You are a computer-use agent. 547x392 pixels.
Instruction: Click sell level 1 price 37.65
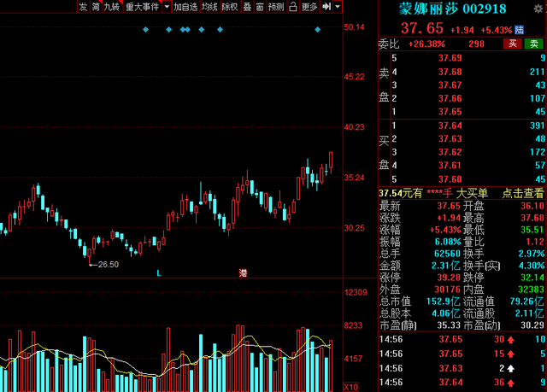tap(450, 112)
